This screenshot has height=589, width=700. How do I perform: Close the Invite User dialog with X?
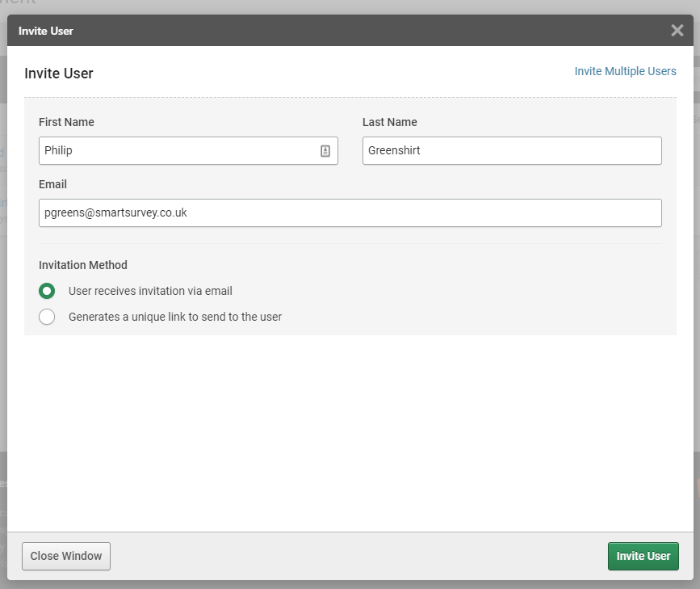[677, 31]
